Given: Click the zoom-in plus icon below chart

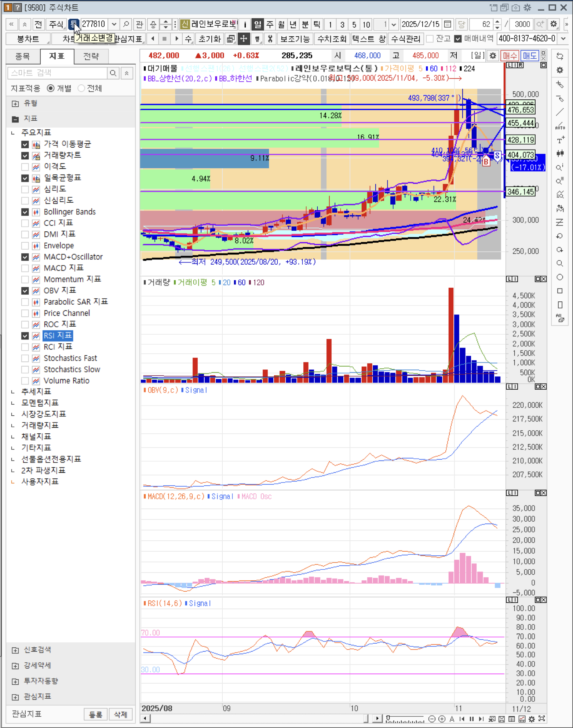Looking at the screenshot, I should click(x=442, y=719).
